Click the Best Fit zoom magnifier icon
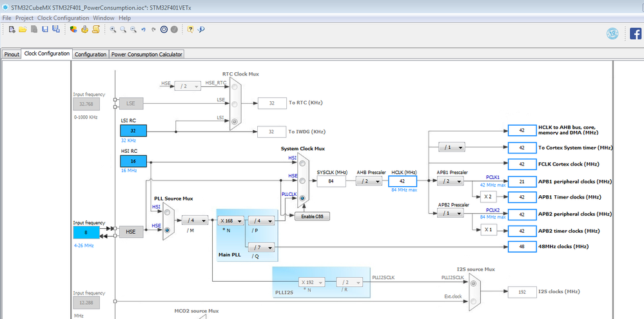 [x=122, y=30]
